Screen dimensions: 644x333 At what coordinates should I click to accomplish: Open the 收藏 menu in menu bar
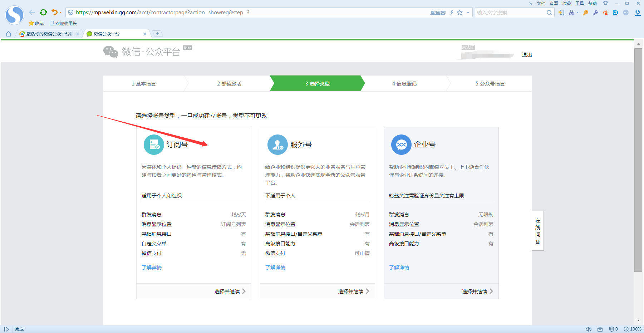[x=567, y=4]
